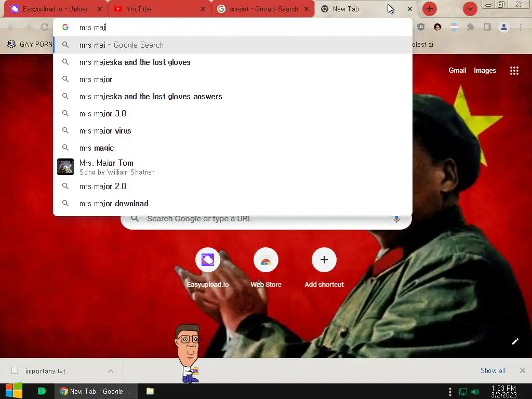The height and width of the screenshot is (399, 532).
Task: Close the smajot Google Search tab
Action: pyautogui.click(x=307, y=9)
